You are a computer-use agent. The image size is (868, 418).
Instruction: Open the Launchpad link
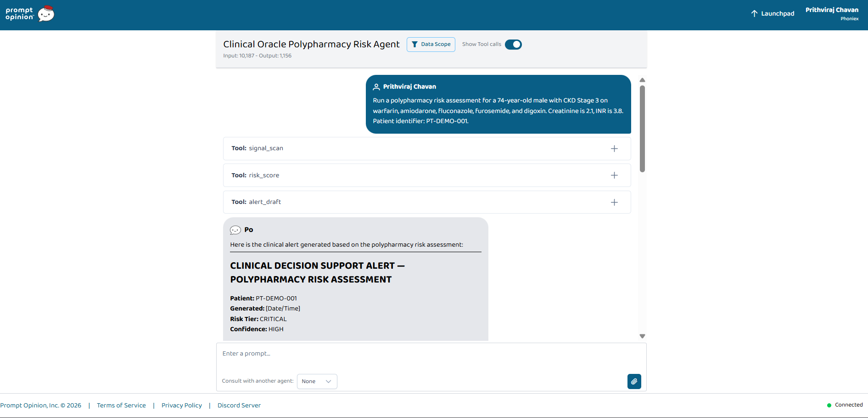point(773,13)
